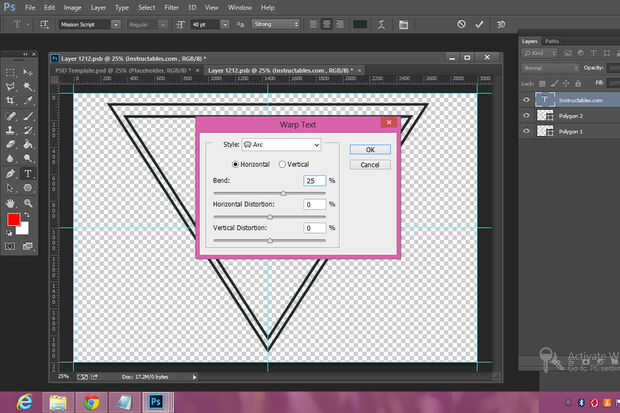The image size is (620, 413).
Task: Select the Pen tool
Action: pos(11,172)
